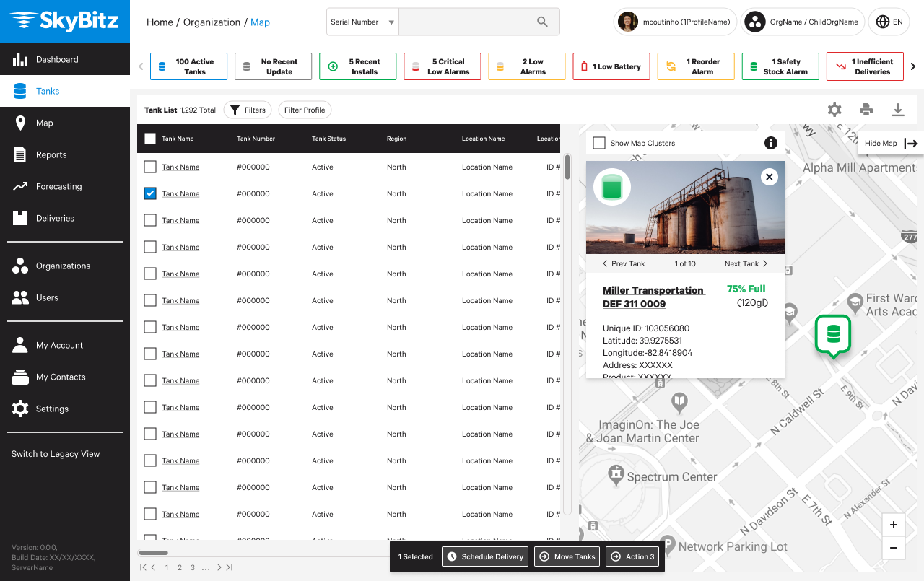
Task: Click the green tank marker on map
Action: click(x=833, y=335)
